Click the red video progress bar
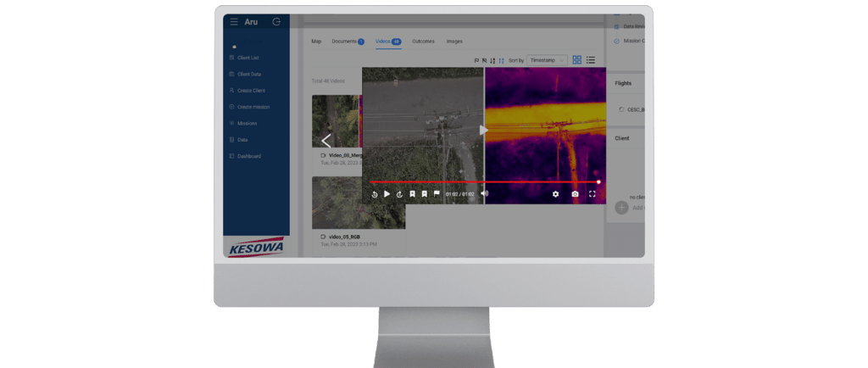 click(x=484, y=181)
